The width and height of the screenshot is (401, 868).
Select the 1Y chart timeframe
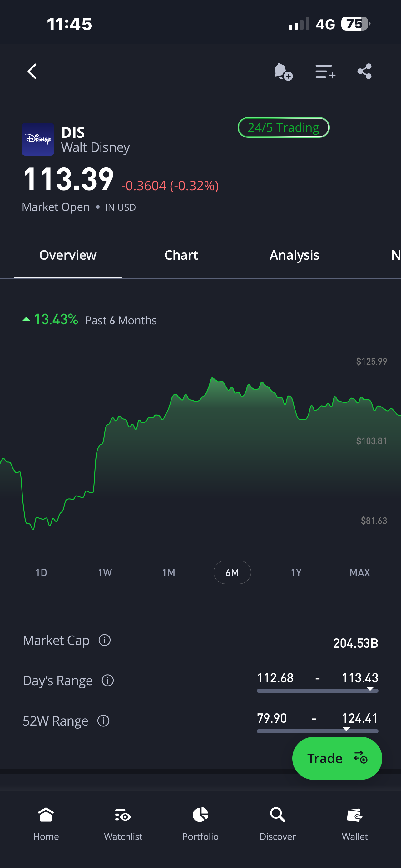[296, 572]
